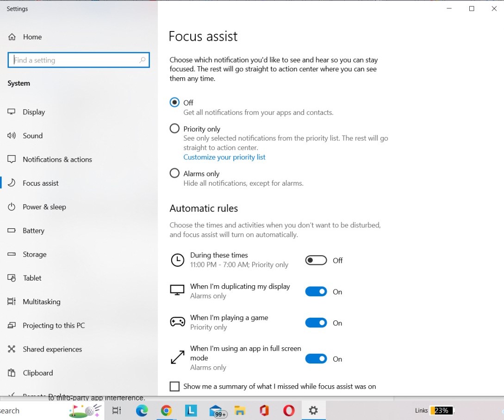Launch Opera from the taskbar
504x420 pixels.
[289, 410]
